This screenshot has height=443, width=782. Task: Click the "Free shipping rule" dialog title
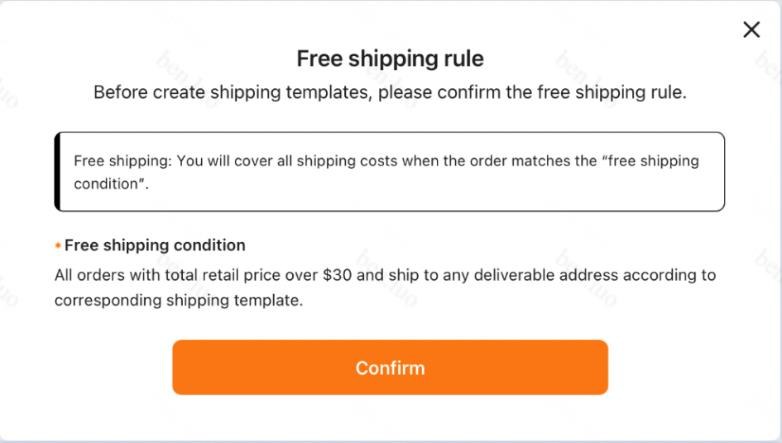pyautogui.click(x=390, y=59)
